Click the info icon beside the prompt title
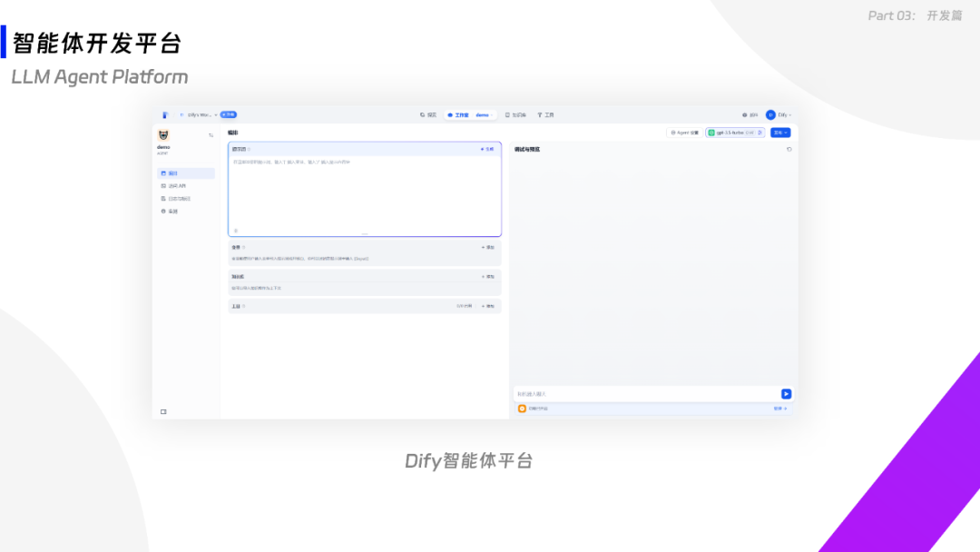The height and width of the screenshot is (552, 980). pos(250,150)
